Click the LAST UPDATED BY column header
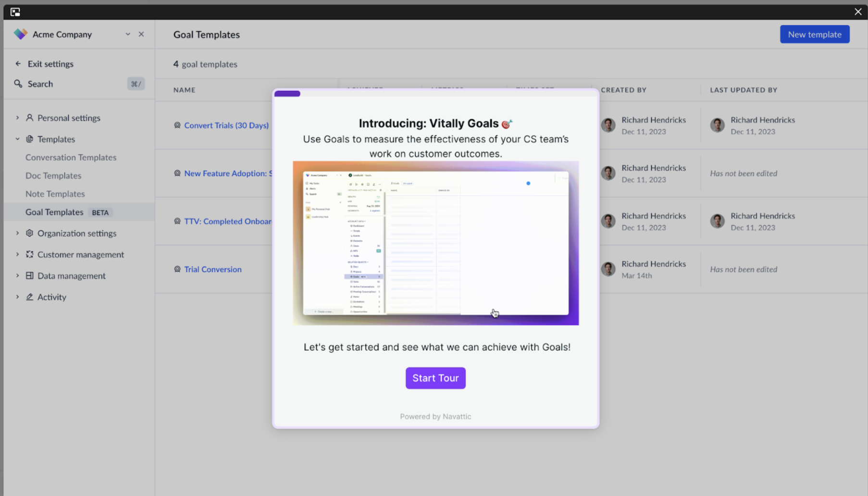Screen dimensions: 868x496 coord(744,90)
